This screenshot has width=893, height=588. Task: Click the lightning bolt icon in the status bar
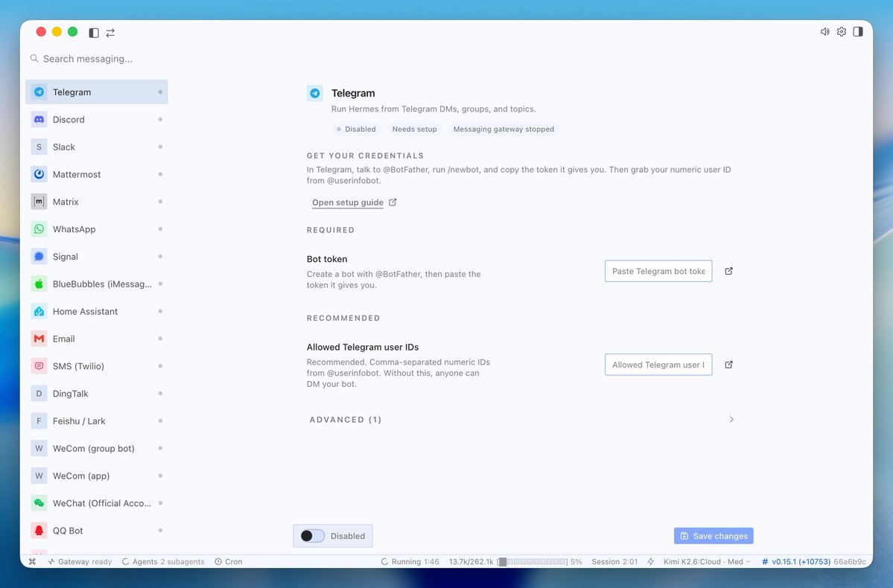point(650,561)
